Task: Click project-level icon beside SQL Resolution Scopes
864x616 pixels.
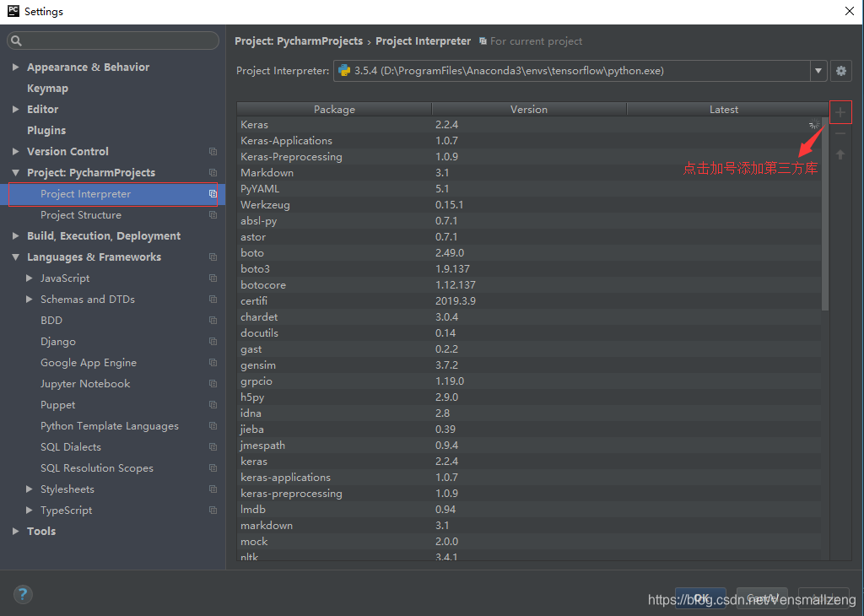Action: click(213, 467)
